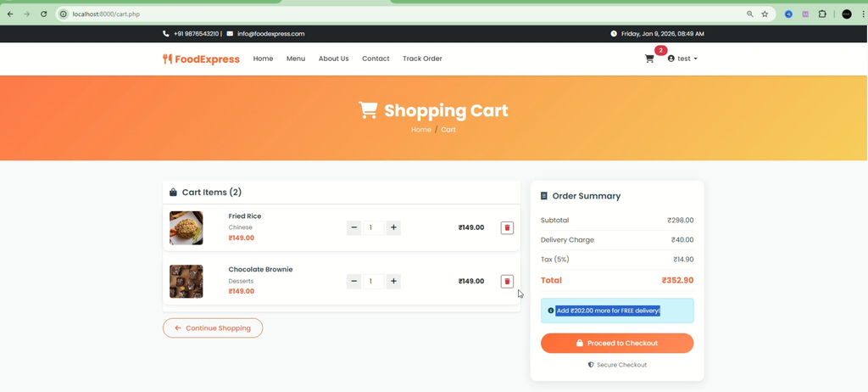868x392 pixels.
Task: Decrease Chocolate Brownie quantity with minus
Action: pyautogui.click(x=353, y=281)
